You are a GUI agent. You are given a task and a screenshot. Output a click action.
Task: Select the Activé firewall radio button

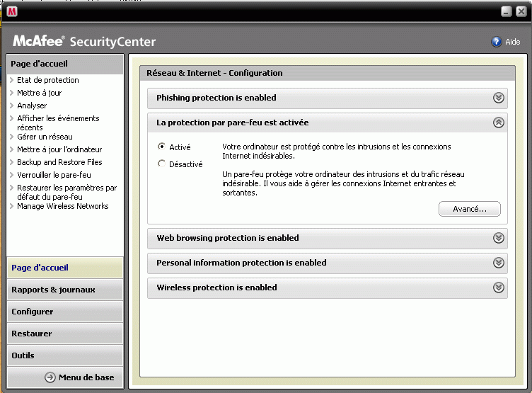coord(162,147)
